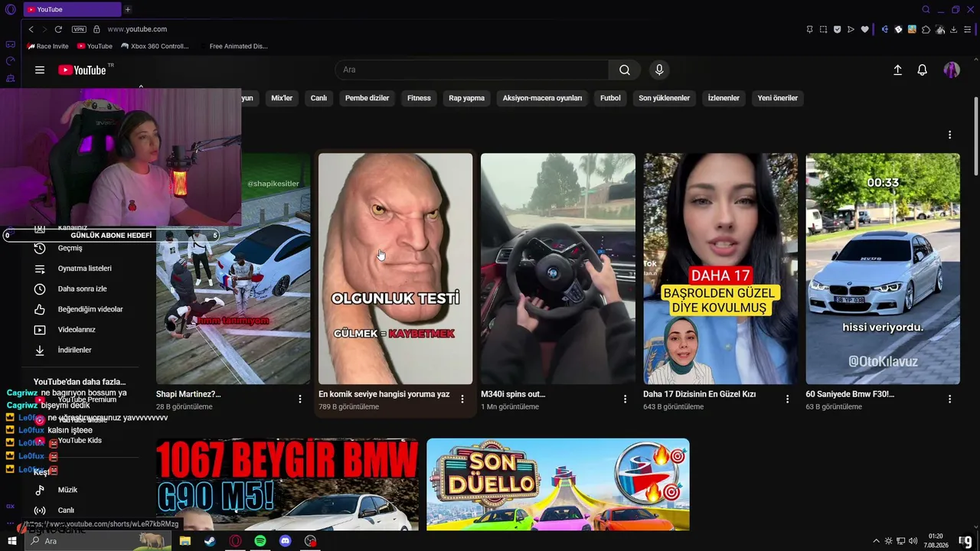Open options for 60 Saniyede Bmw F30 short
This screenshot has height=551, width=980.
pos(949,399)
